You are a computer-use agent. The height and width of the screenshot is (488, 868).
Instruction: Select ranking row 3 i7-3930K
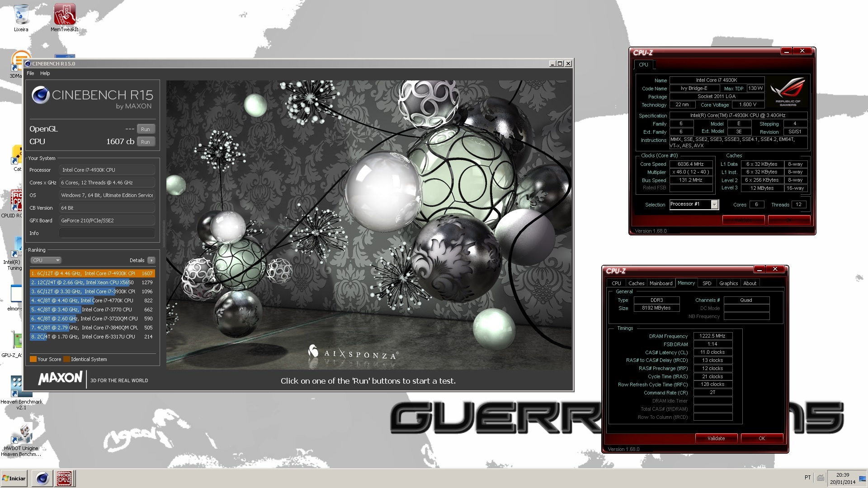[92, 291]
